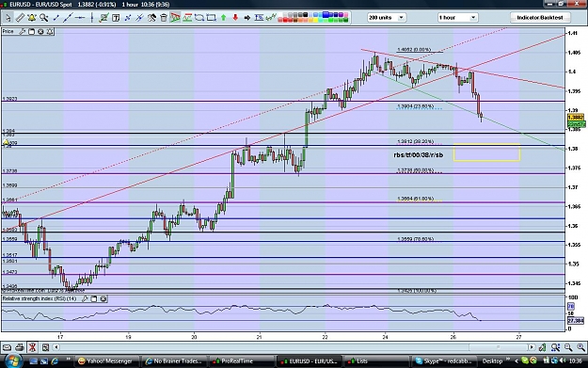
Task: Select the magnifying glass zoom tool
Action: pos(44,17)
